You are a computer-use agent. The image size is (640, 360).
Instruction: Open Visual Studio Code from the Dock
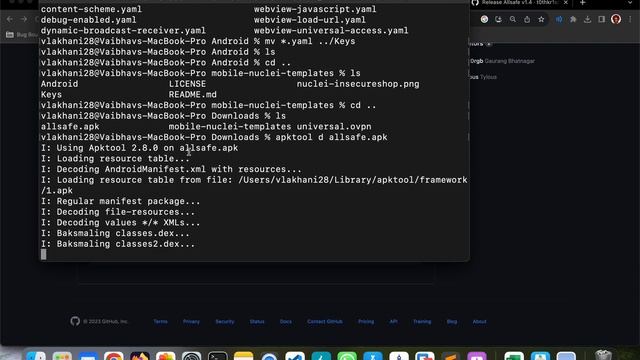(x=295, y=356)
